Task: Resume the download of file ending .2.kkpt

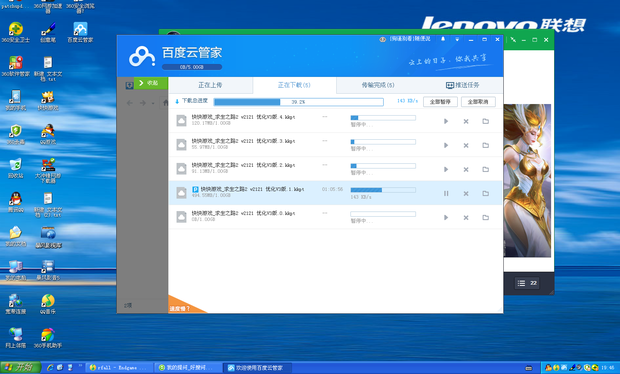Action: (x=446, y=170)
